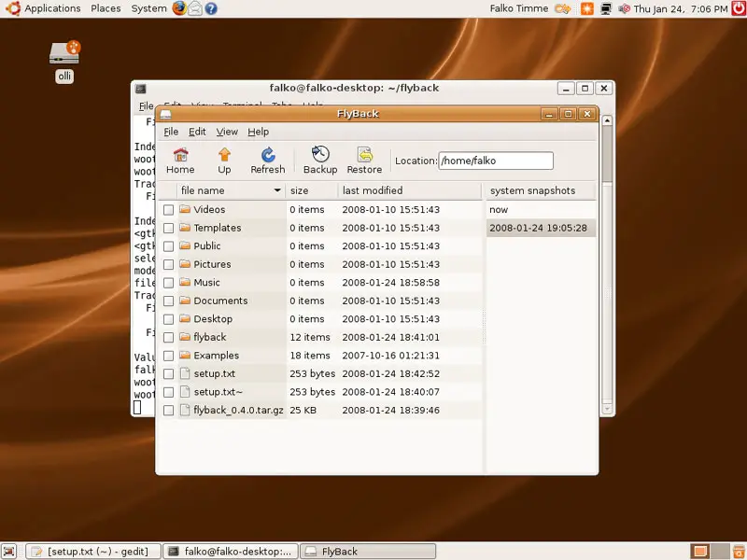Select the olli drive desktop icon

pyautogui.click(x=64, y=52)
